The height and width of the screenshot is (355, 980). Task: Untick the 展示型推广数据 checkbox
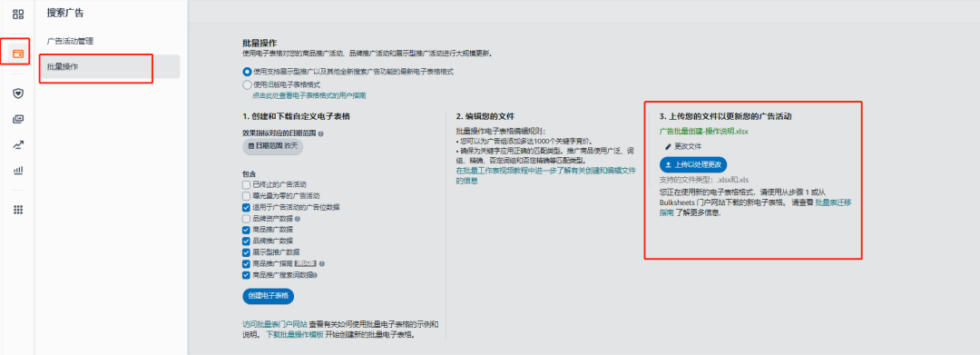click(246, 252)
